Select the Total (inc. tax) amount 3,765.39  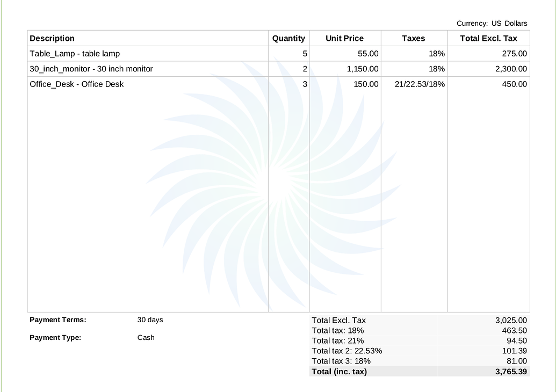pos(511,371)
